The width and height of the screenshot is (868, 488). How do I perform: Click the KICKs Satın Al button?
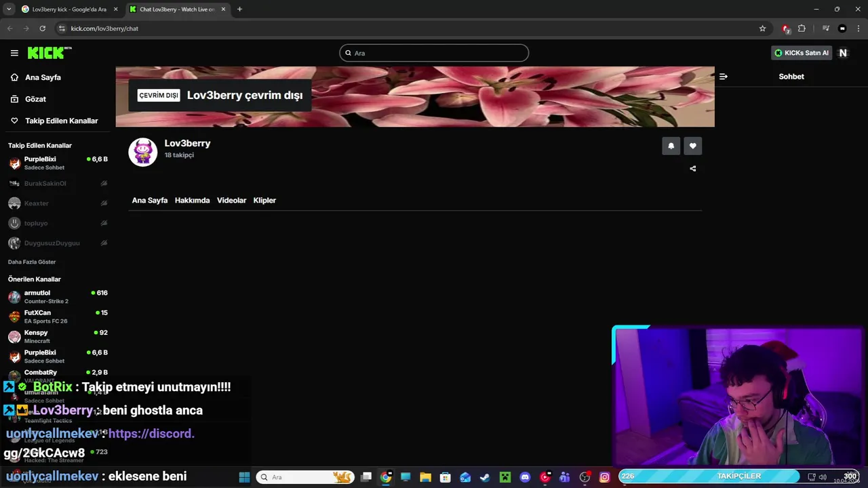pos(802,53)
